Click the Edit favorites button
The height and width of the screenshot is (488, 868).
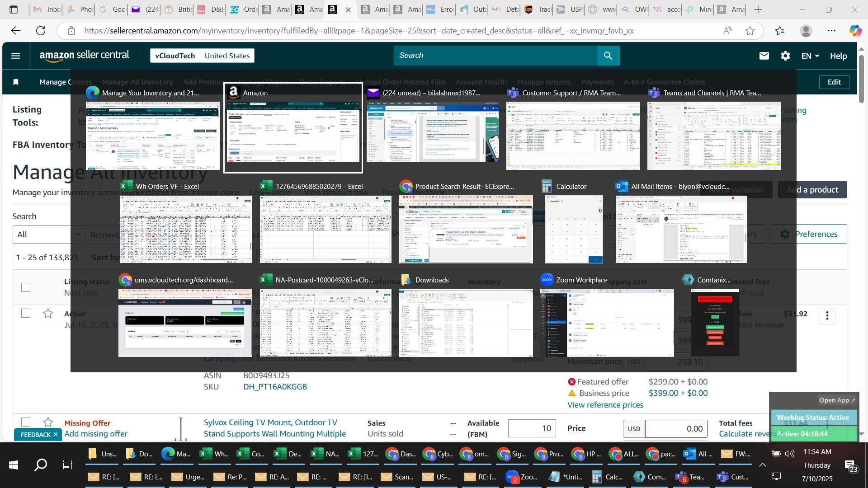(x=834, y=82)
